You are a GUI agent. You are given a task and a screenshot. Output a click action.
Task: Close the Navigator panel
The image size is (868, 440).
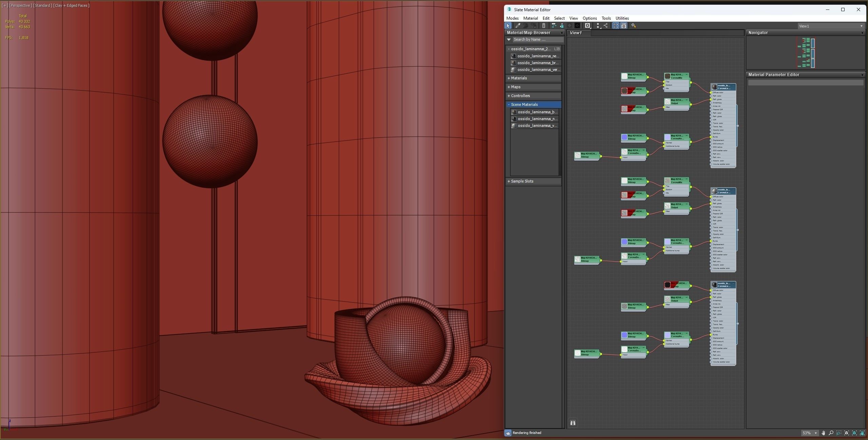862,33
